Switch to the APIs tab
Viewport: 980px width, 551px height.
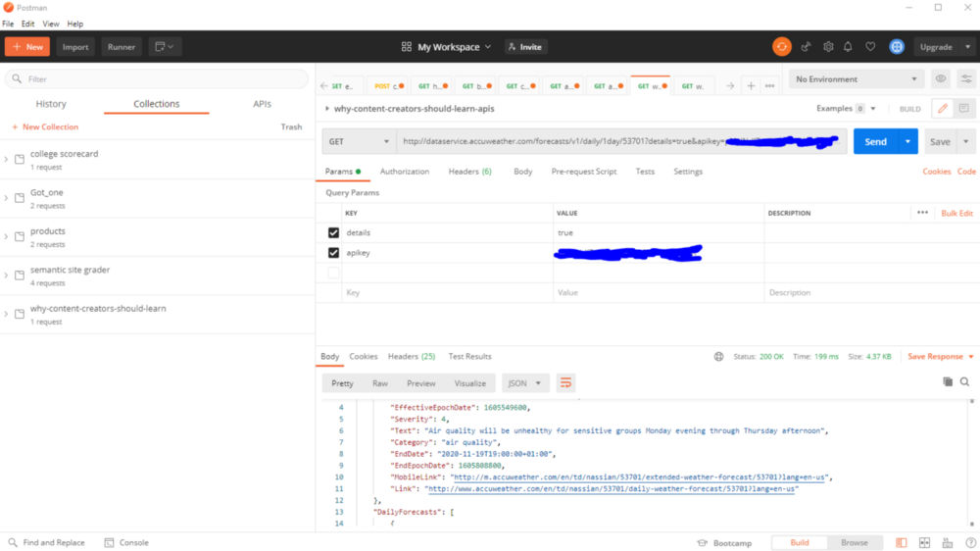click(262, 104)
